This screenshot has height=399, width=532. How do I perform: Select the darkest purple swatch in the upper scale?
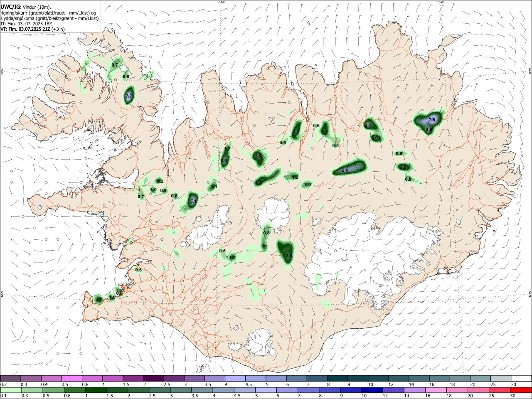153,378
